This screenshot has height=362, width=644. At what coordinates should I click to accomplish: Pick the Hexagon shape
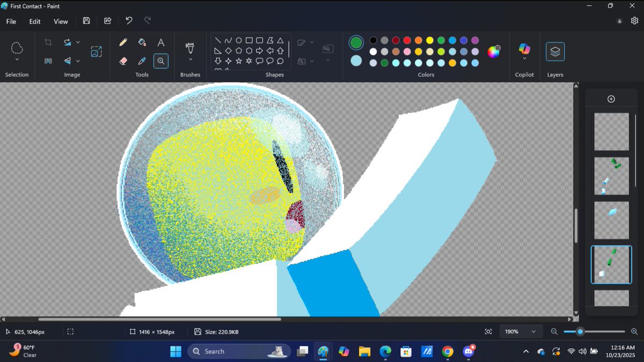point(249,50)
